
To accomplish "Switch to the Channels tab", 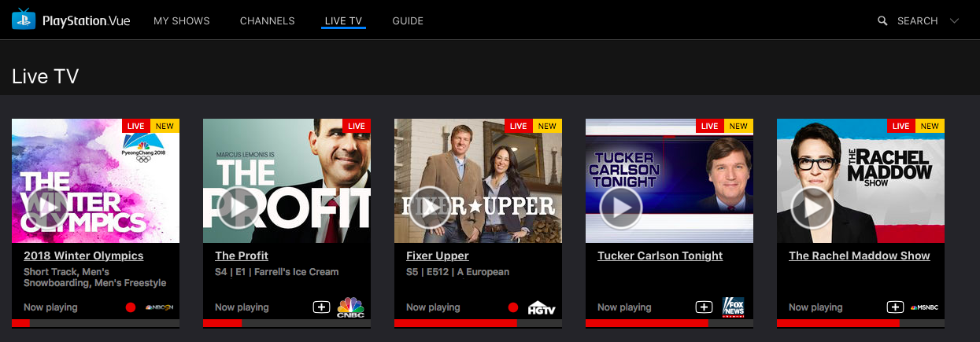I will click(268, 21).
